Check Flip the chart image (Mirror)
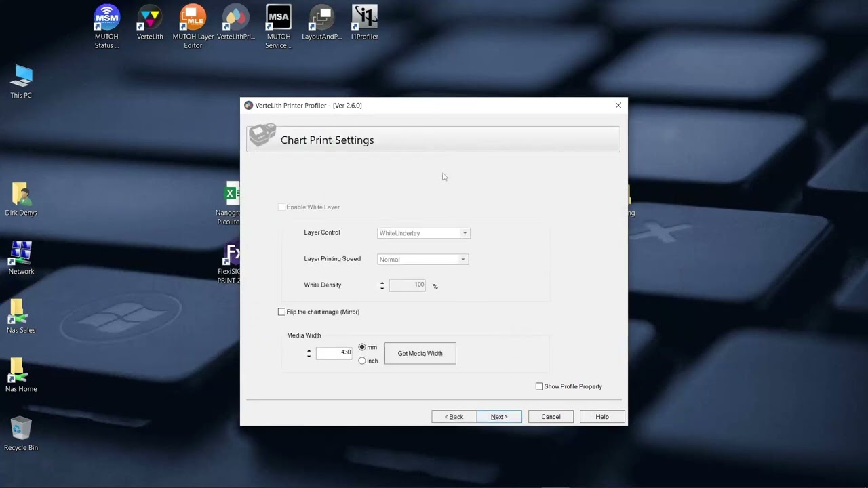Screen dimensions: 868x488 281,312
